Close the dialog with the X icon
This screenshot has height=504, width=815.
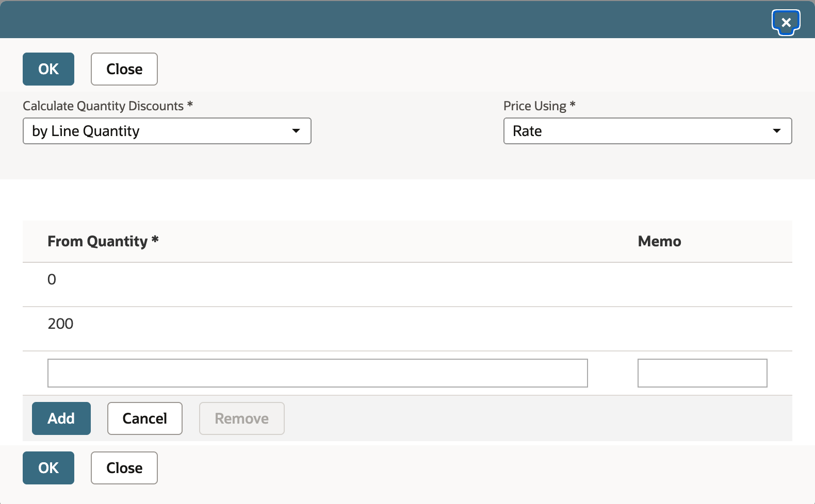pyautogui.click(x=786, y=23)
